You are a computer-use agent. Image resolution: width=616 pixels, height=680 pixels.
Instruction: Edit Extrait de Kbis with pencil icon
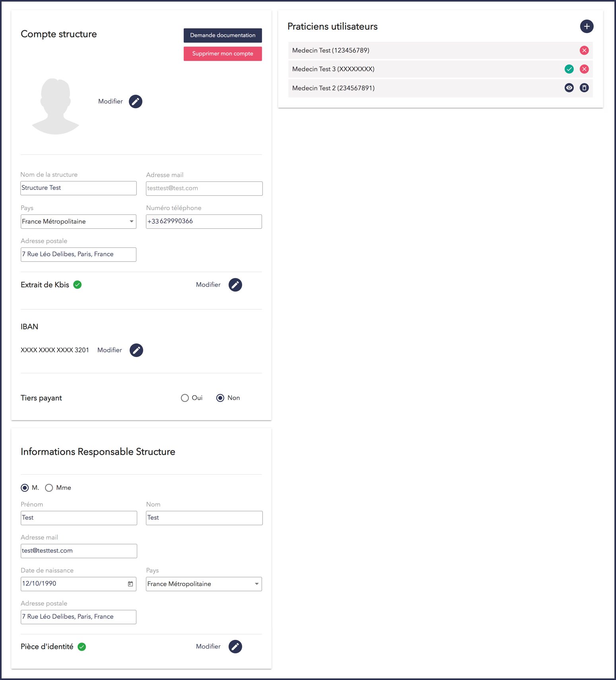[x=235, y=285]
